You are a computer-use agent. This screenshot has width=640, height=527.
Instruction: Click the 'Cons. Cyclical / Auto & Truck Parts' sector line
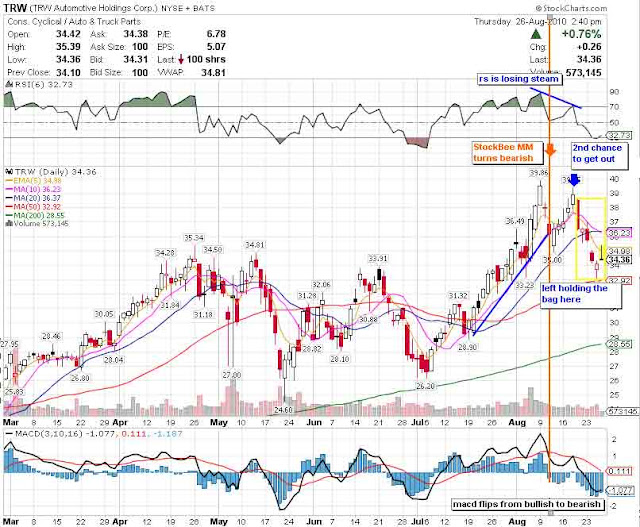point(74,22)
